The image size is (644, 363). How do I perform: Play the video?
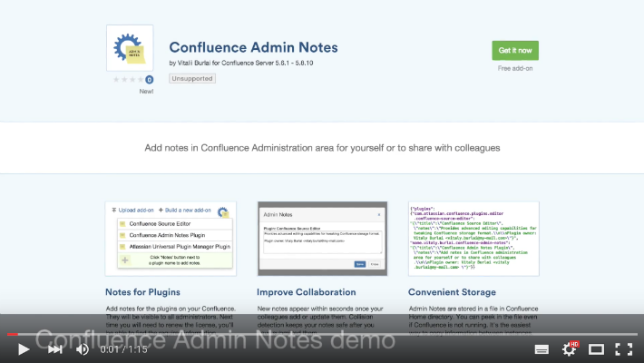(24, 349)
